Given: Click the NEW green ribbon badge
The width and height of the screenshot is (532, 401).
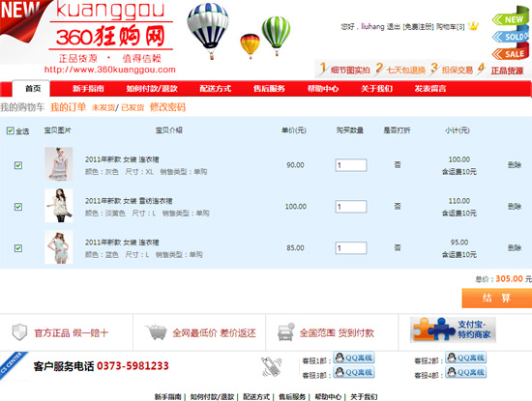Looking at the screenshot, I should pyautogui.click(x=511, y=19).
